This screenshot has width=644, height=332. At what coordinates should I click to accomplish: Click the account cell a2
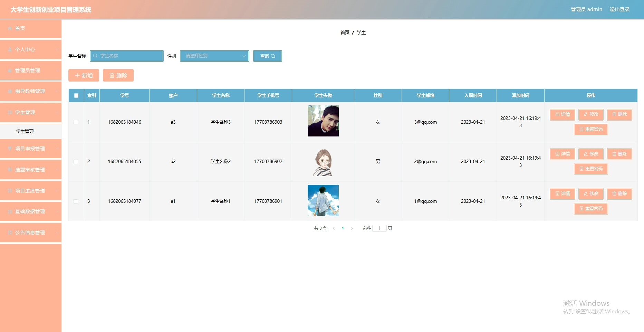click(x=173, y=162)
